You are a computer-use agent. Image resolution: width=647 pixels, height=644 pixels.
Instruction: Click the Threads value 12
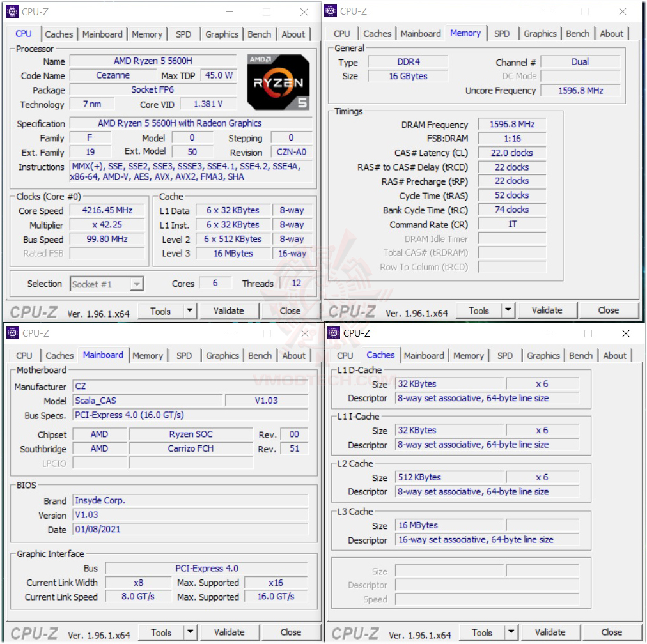pos(296,283)
